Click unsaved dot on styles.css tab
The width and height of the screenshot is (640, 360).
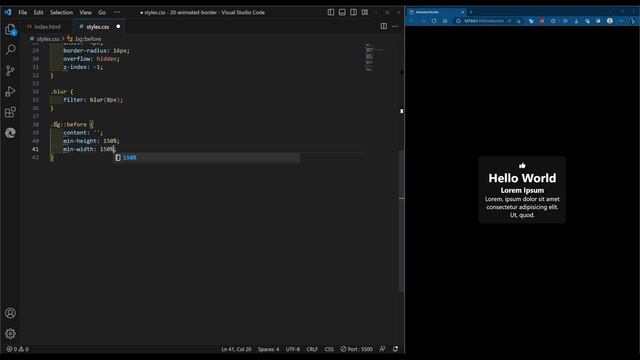(x=118, y=27)
